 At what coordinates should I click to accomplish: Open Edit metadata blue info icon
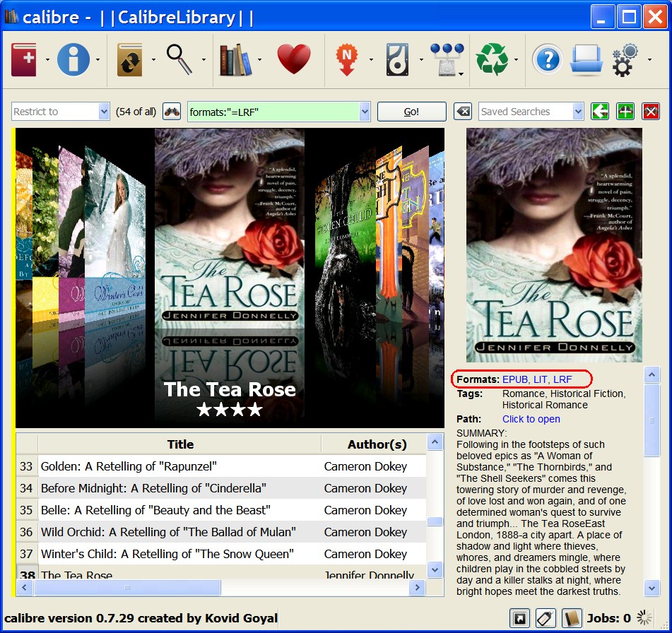[73, 59]
